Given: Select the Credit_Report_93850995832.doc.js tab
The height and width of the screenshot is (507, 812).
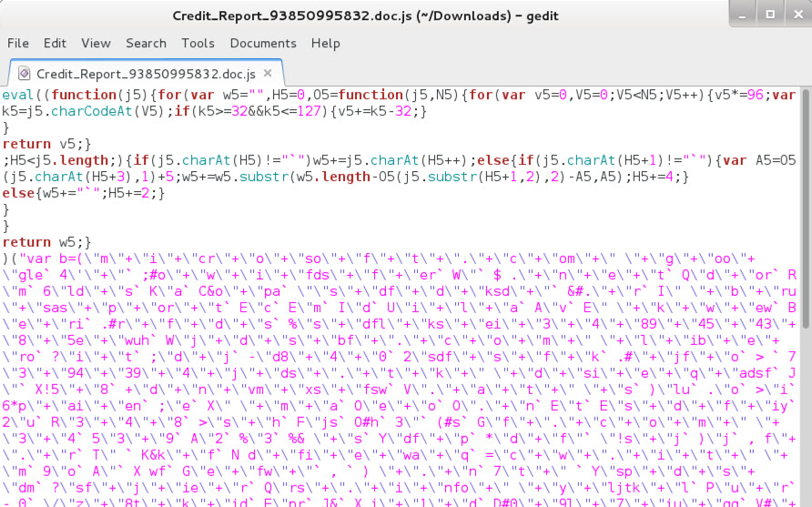Looking at the screenshot, I should (x=146, y=74).
